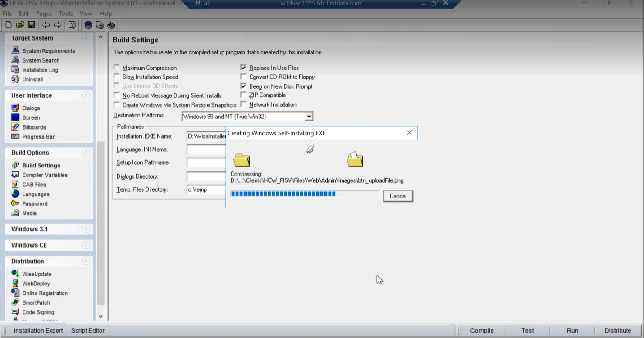Switch to the Installation Expert tab
Image resolution: width=644 pixels, height=338 pixels.
click(38, 330)
